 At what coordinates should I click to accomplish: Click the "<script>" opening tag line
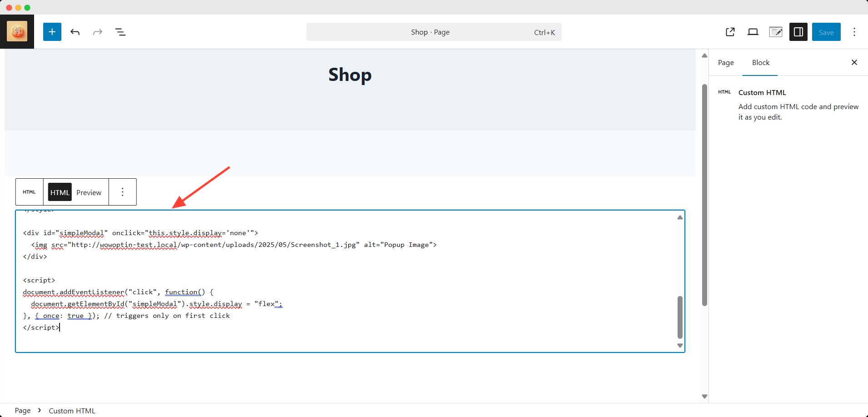[39, 280]
